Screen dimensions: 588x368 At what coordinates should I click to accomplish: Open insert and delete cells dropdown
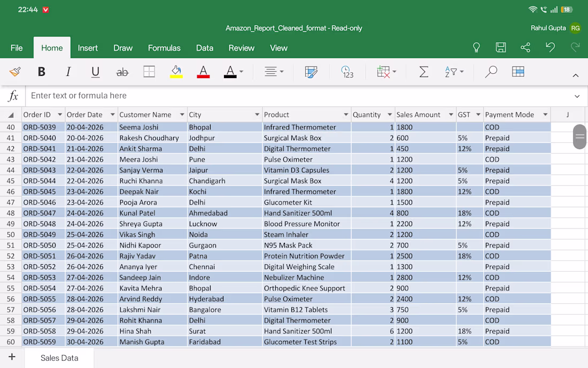click(386, 72)
